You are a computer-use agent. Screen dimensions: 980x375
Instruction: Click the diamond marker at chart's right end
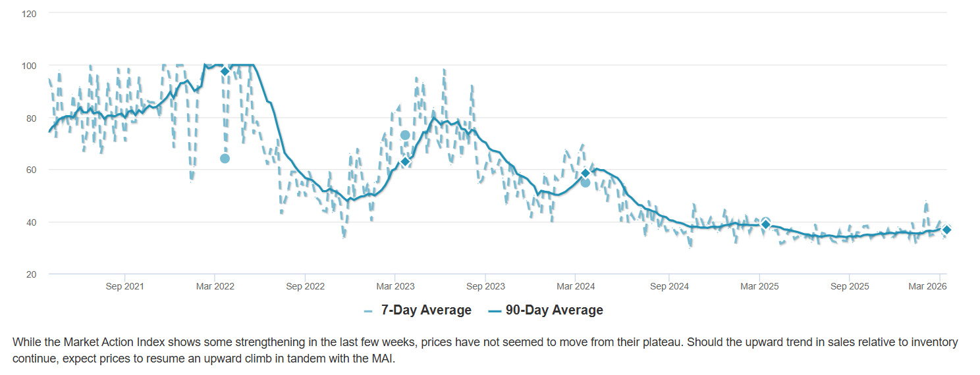coord(946,230)
